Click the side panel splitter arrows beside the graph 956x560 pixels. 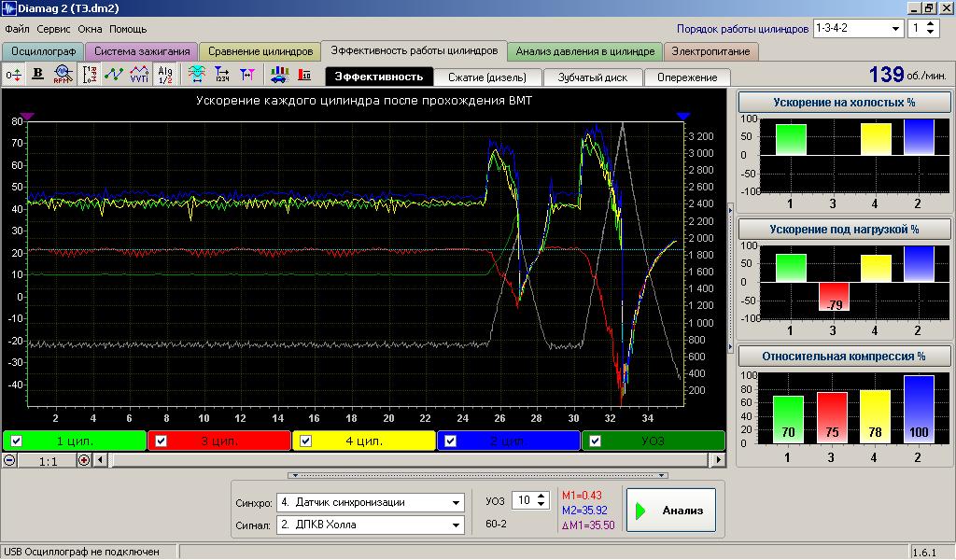pyautogui.click(x=731, y=278)
